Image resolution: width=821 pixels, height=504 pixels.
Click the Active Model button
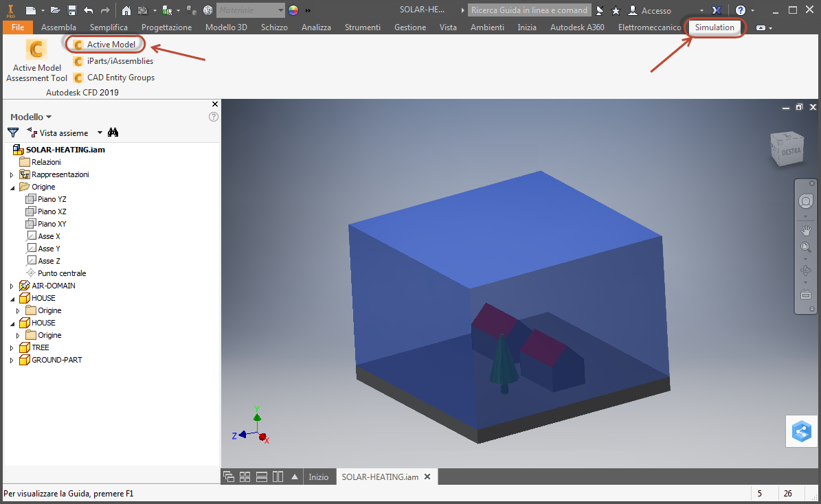pyautogui.click(x=105, y=45)
